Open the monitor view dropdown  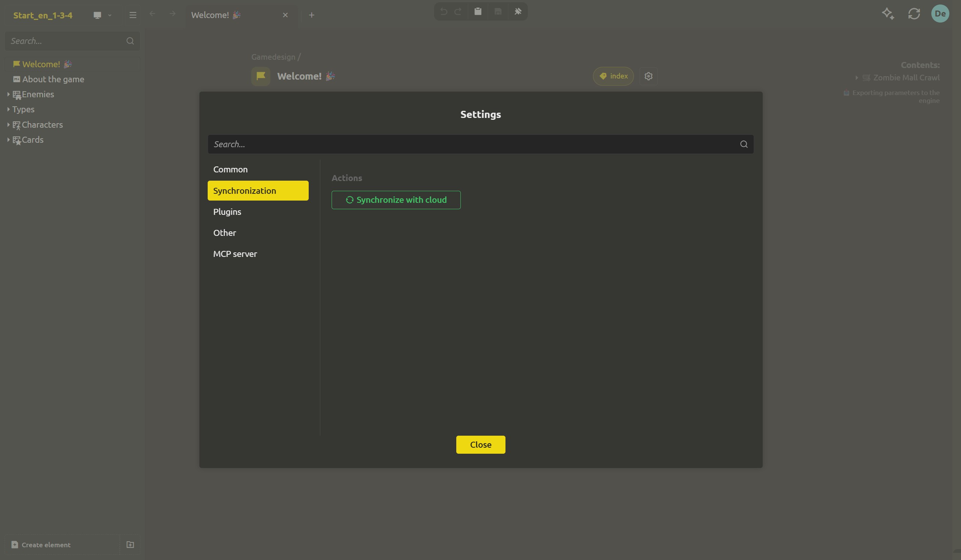click(x=102, y=15)
